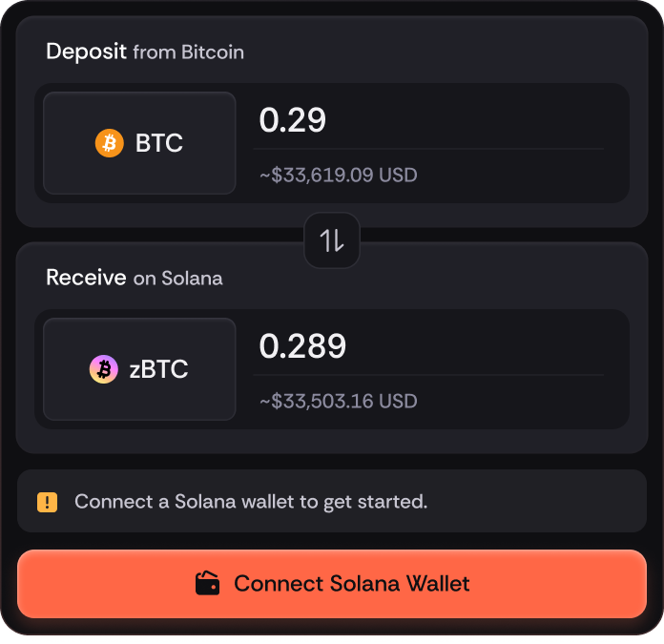Click the ~$33,619.09 USD deposit value
This screenshot has width=664, height=644.
point(339,176)
